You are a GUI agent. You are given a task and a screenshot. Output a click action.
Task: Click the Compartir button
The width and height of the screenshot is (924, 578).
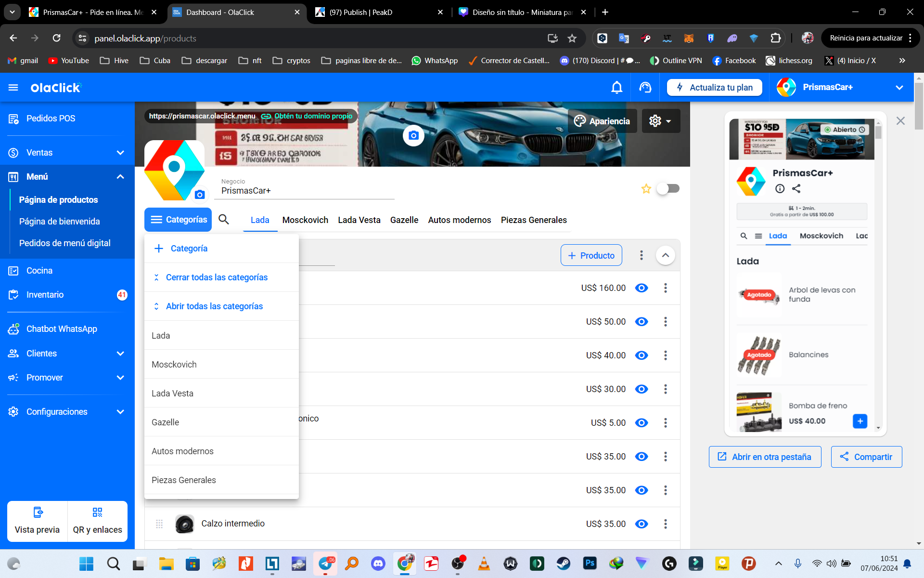(866, 457)
